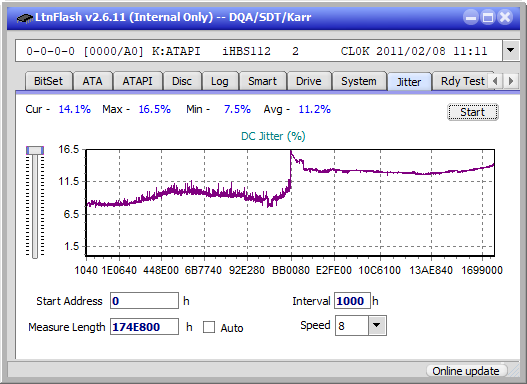This screenshot has width=527, height=384.
Task: Click the y-axis label 11.5
Action: pos(69,181)
